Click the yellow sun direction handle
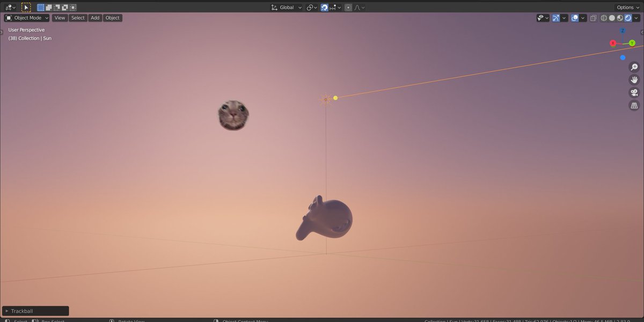Screen dimensions: 644x322 [335, 98]
